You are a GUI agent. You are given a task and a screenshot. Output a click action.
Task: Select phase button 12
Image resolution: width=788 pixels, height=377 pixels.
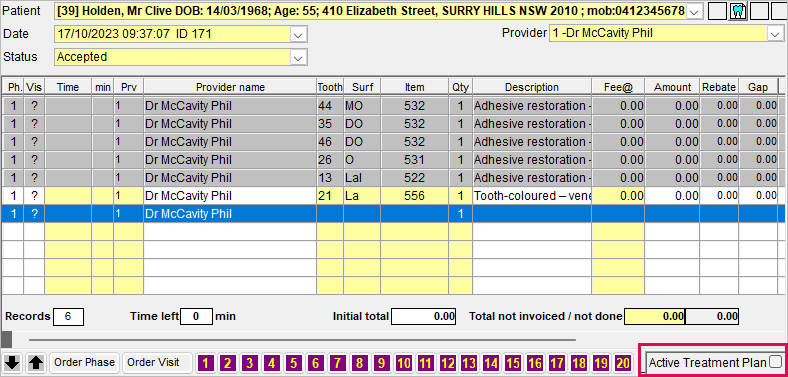point(447,363)
